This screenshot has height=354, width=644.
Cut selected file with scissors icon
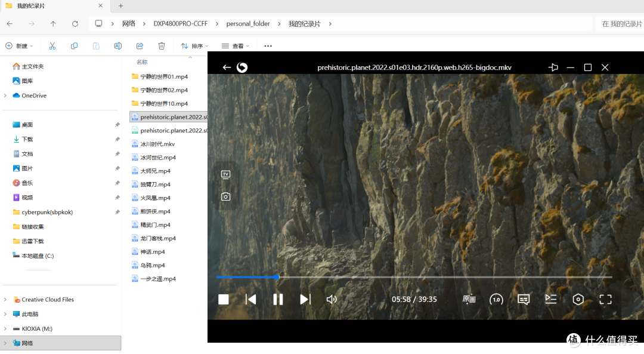tap(52, 46)
